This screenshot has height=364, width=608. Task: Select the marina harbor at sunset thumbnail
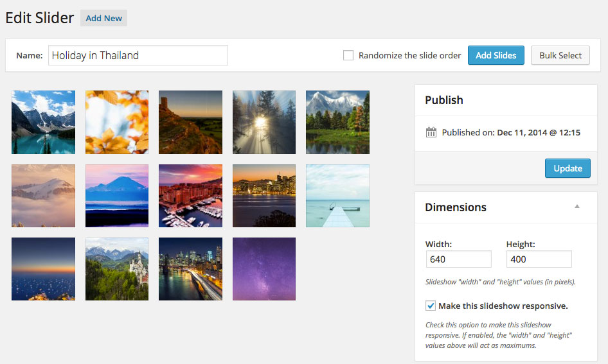[190, 196]
